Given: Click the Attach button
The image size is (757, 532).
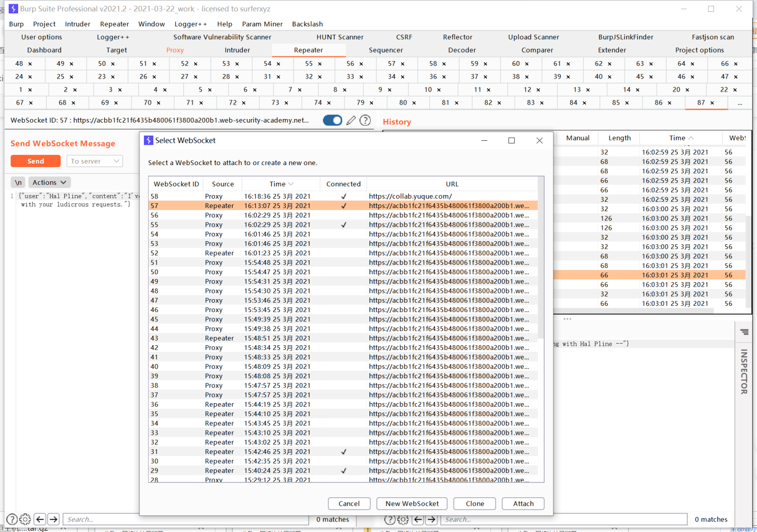Looking at the screenshot, I should coord(523,504).
